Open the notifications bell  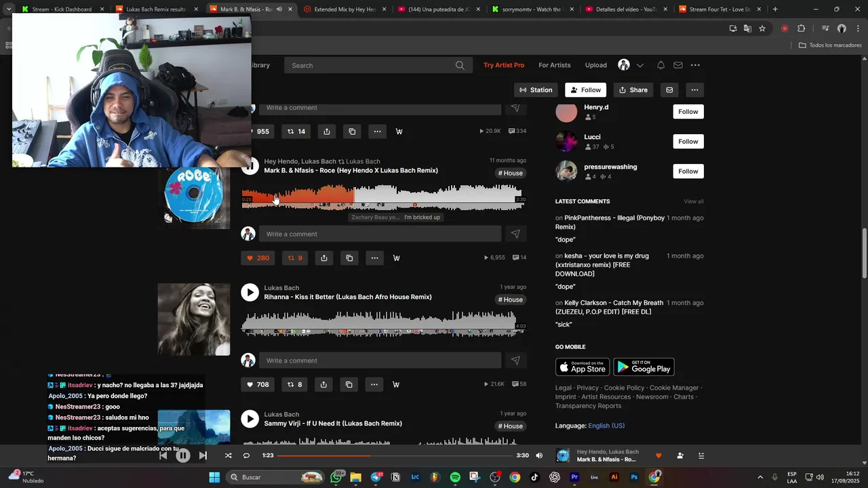pyautogui.click(x=660, y=65)
